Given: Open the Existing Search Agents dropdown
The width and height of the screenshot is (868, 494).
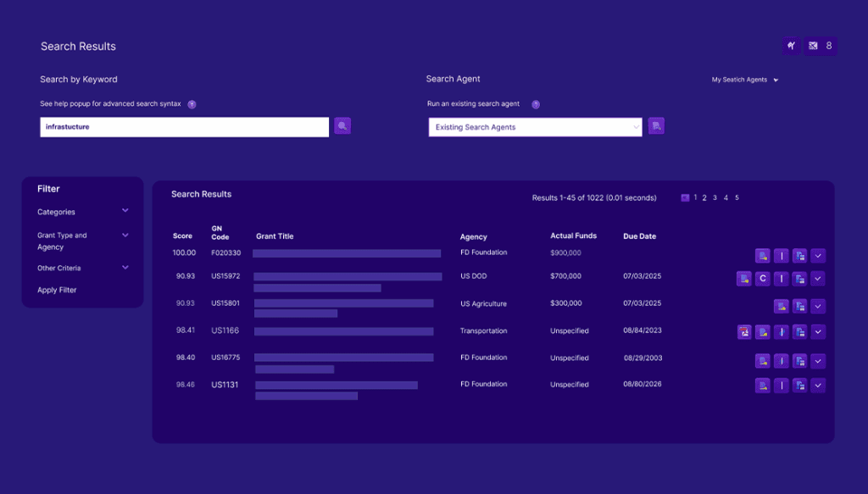Looking at the screenshot, I should [x=535, y=127].
